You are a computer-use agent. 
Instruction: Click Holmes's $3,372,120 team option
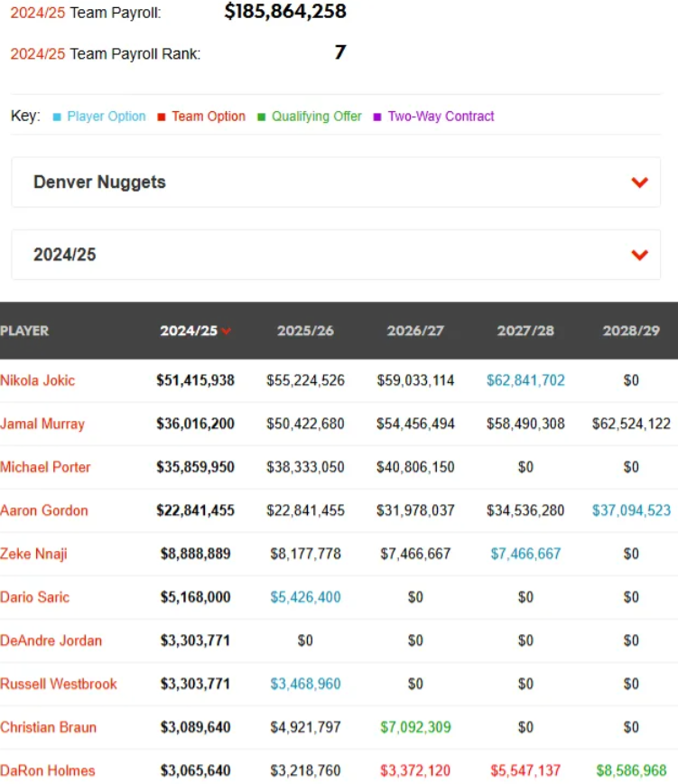(415, 770)
